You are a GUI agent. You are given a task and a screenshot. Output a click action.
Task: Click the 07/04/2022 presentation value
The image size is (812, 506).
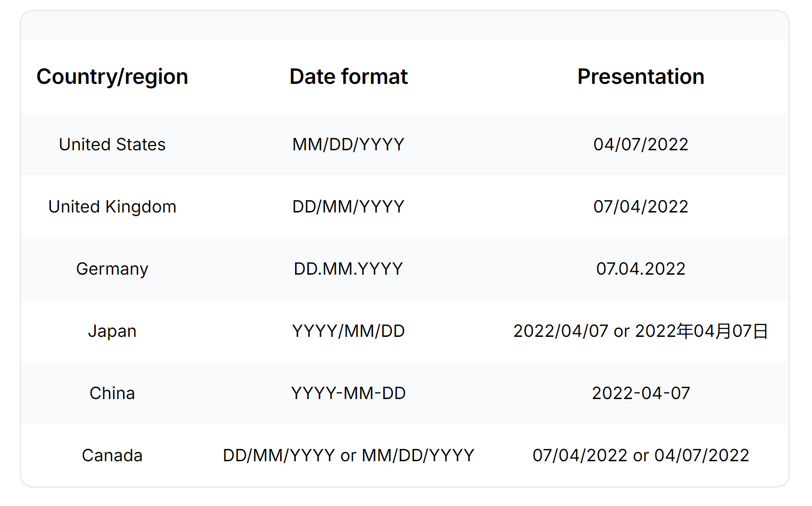click(x=641, y=206)
